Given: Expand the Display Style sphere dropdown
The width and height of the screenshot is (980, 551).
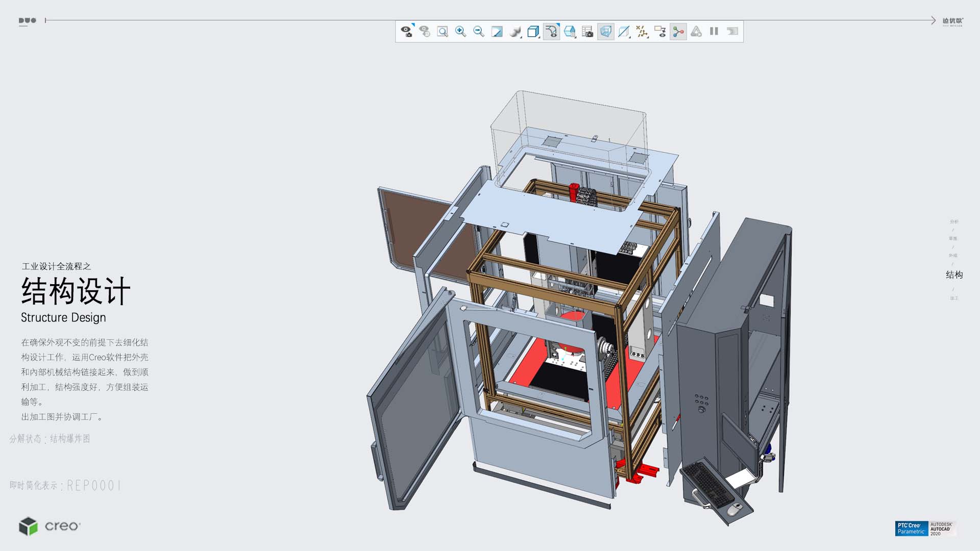Looking at the screenshot, I should (x=516, y=32).
